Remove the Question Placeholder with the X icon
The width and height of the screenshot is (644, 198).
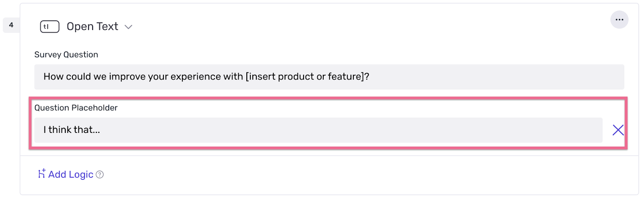(618, 130)
